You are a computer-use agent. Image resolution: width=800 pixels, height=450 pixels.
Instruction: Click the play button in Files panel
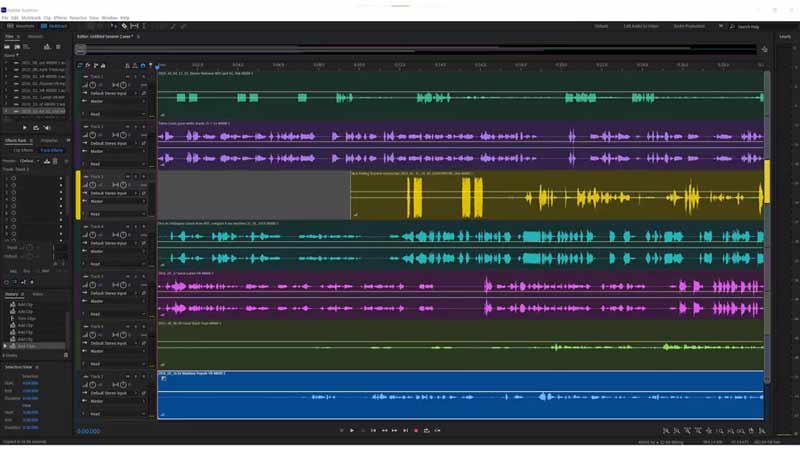pyautogui.click(x=25, y=128)
